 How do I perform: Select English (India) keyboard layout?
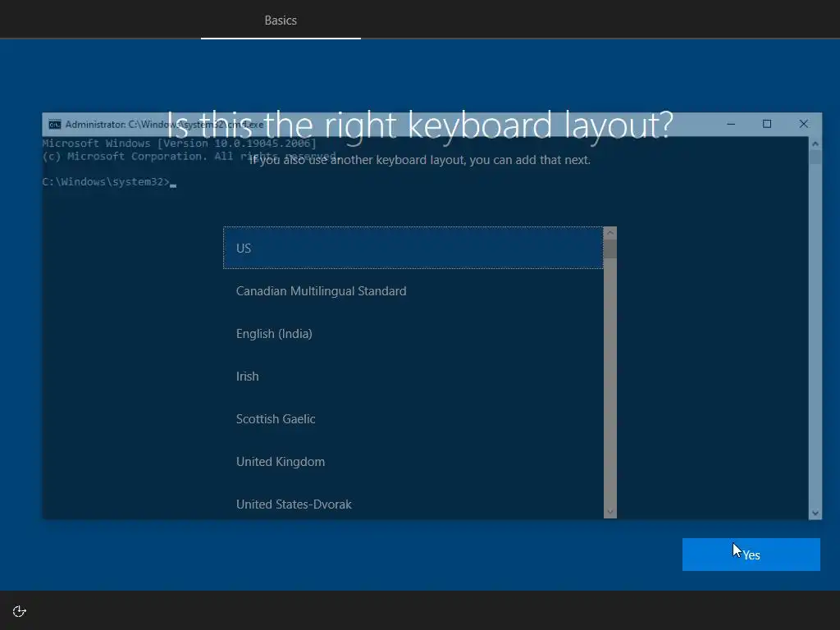coord(413,334)
